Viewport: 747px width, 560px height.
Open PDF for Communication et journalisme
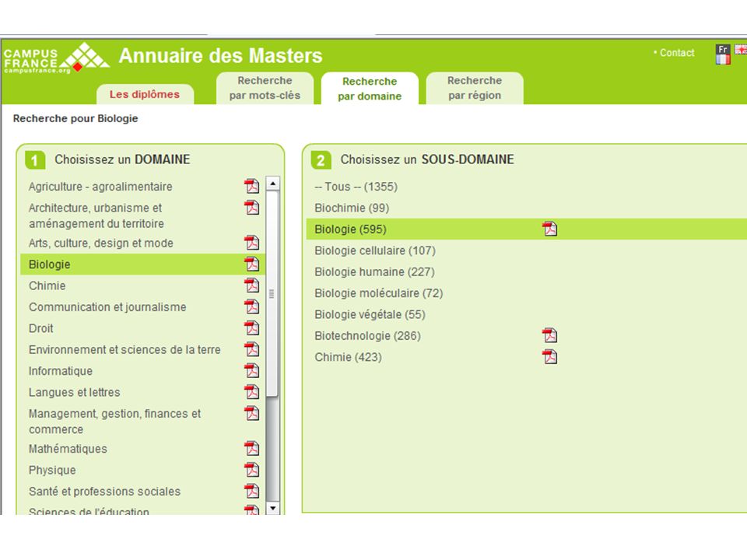click(x=251, y=306)
